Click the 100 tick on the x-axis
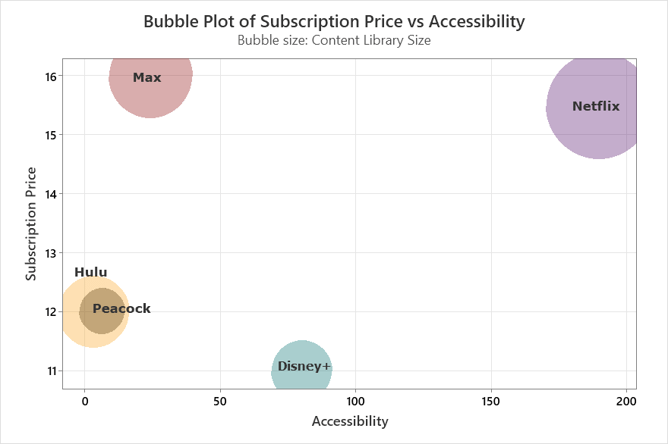668x444 pixels. pyautogui.click(x=355, y=401)
